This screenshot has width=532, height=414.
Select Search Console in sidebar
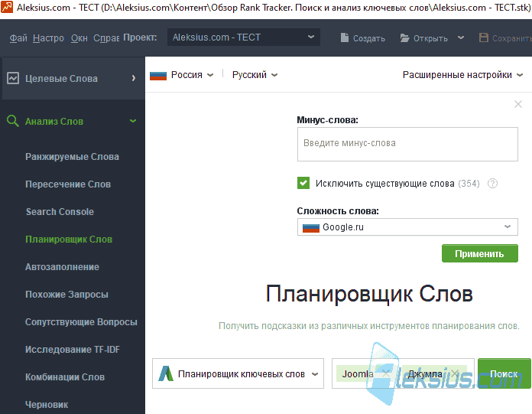(x=60, y=211)
